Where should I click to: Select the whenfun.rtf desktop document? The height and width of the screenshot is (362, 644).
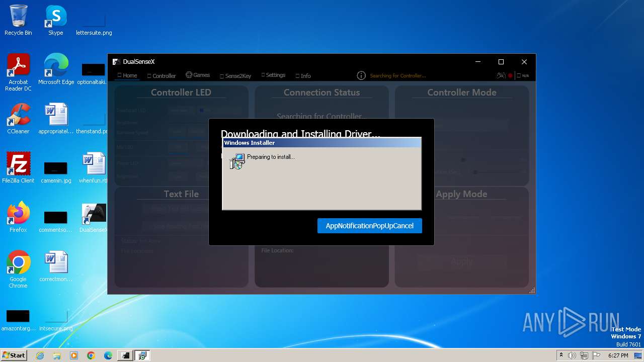tap(94, 168)
